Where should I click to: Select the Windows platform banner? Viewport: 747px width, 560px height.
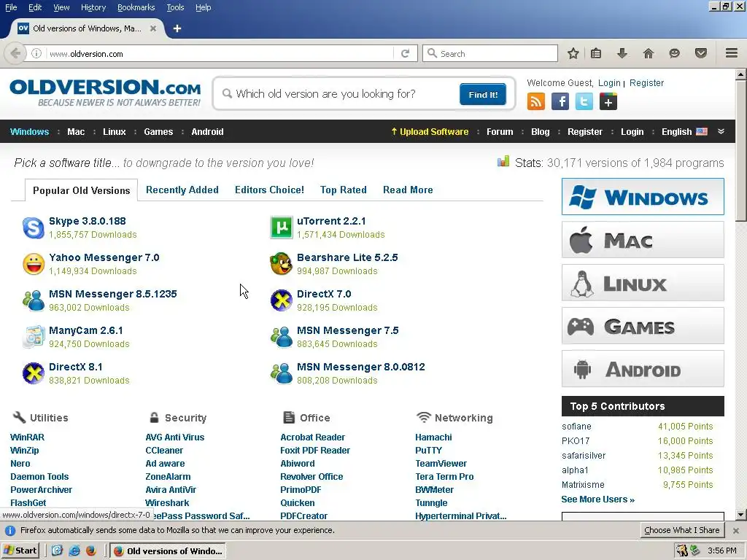[643, 197]
